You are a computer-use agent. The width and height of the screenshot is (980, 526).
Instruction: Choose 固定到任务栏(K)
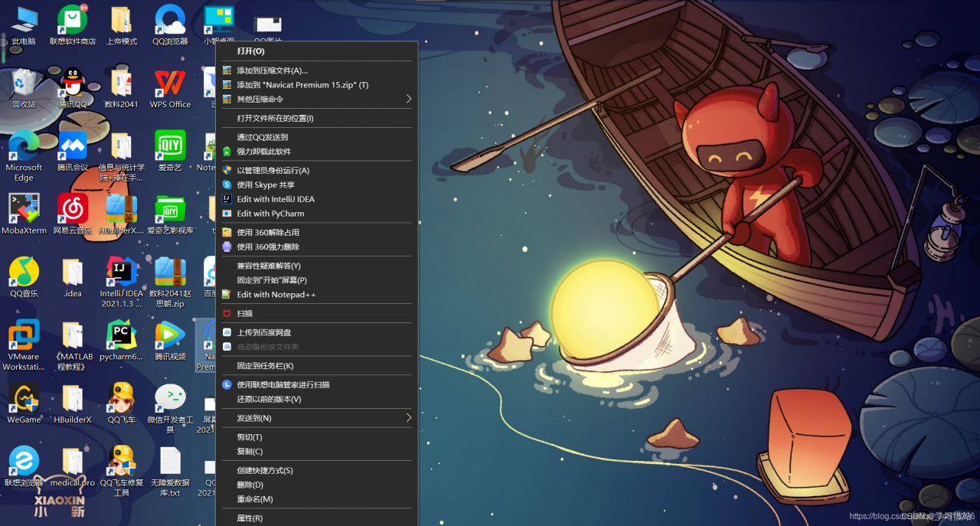317,366
